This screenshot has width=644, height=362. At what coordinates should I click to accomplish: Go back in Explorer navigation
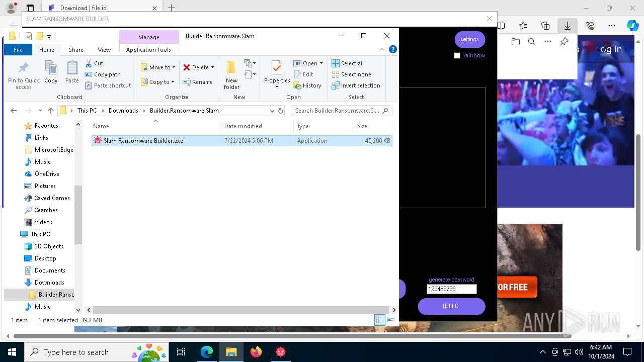(x=14, y=111)
